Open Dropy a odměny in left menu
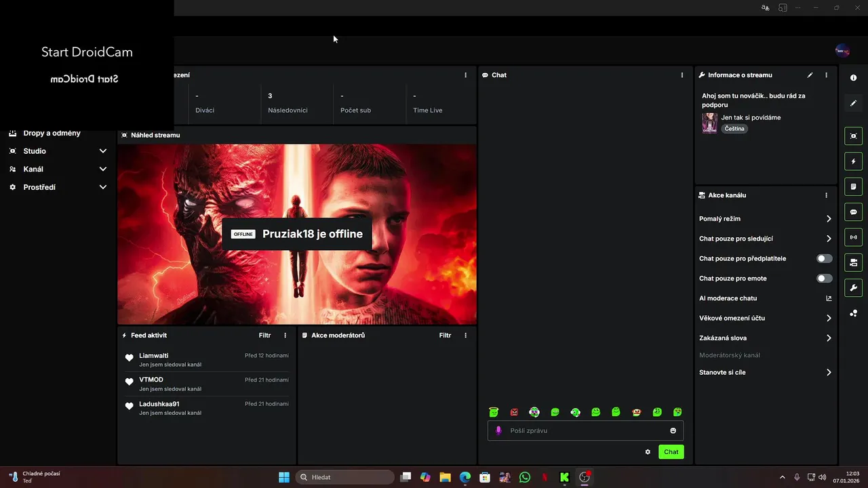Viewport: 868px width, 488px height. [52, 134]
